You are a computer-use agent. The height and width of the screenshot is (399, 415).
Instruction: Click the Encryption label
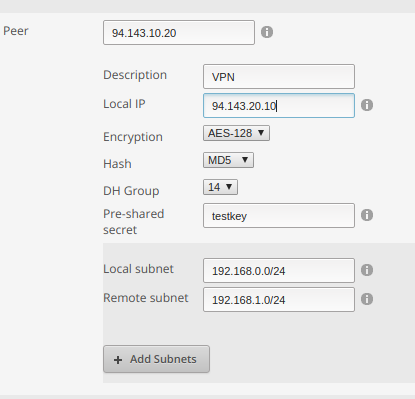[133, 137]
